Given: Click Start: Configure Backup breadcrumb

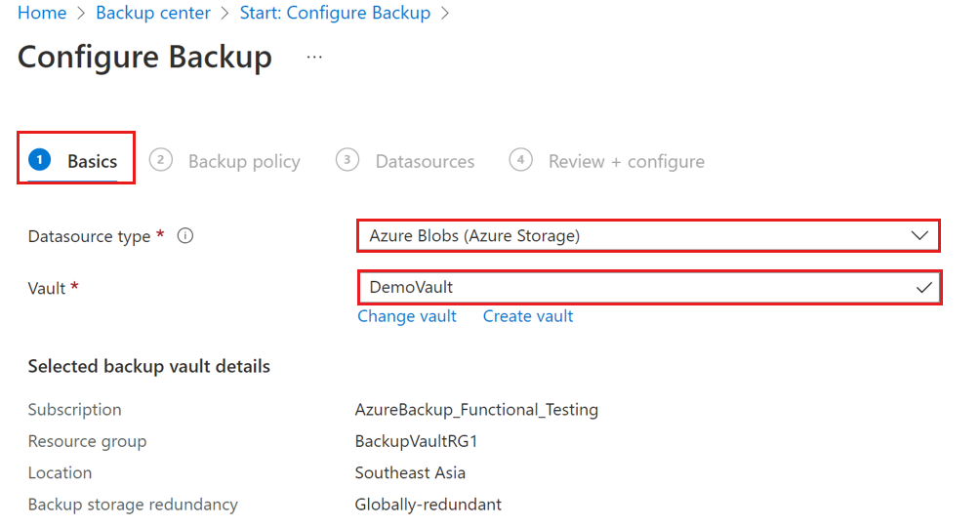Looking at the screenshot, I should click(335, 13).
